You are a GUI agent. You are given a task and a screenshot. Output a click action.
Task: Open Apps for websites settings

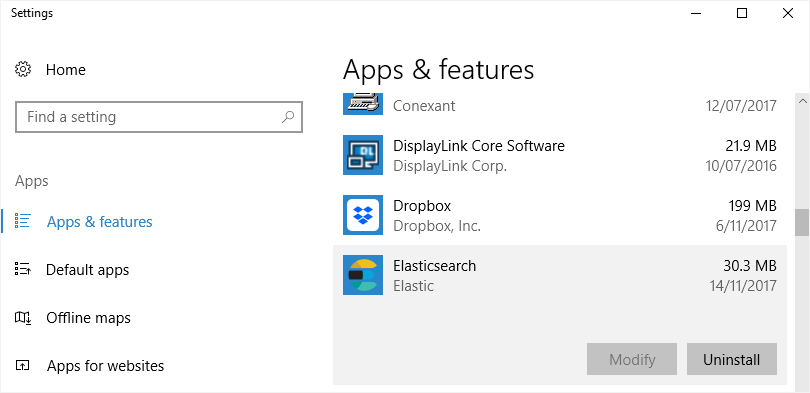coord(105,366)
